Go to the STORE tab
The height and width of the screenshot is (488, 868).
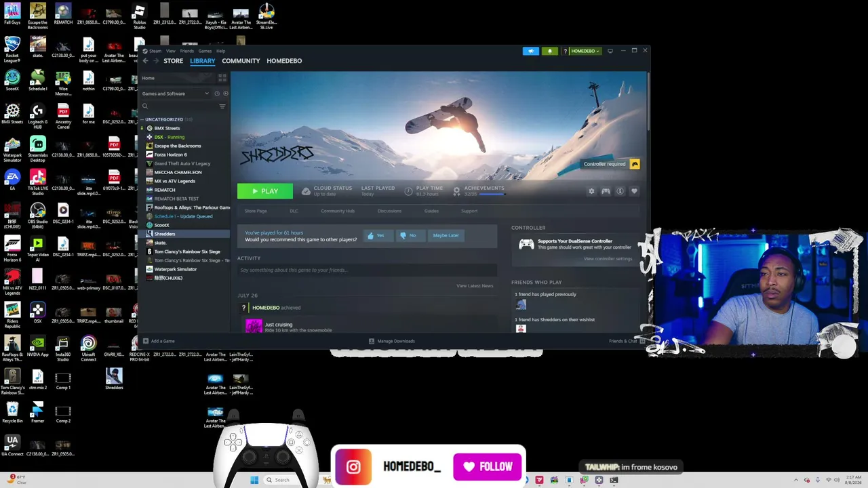pyautogui.click(x=173, y=61)
